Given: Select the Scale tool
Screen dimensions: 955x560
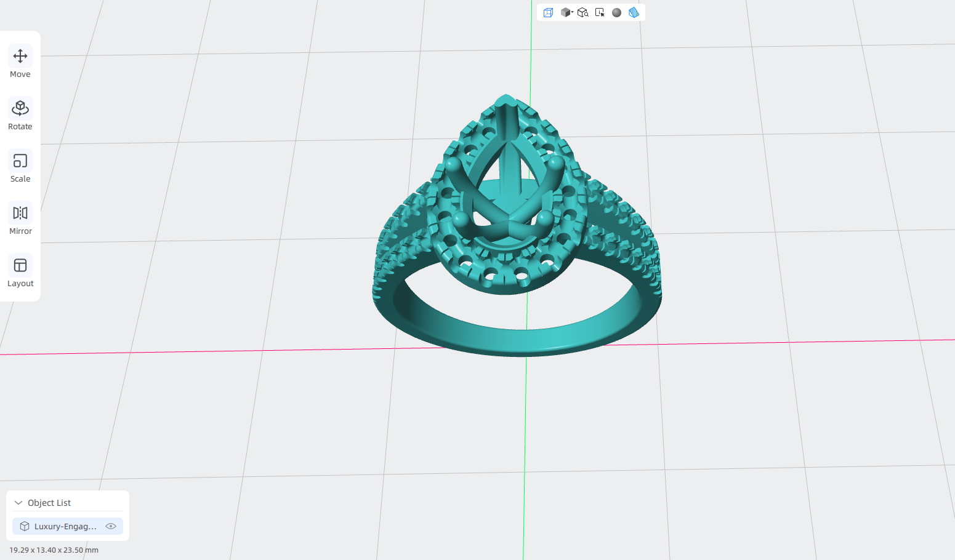Looking at the screenshot, I should coord(20,167).
